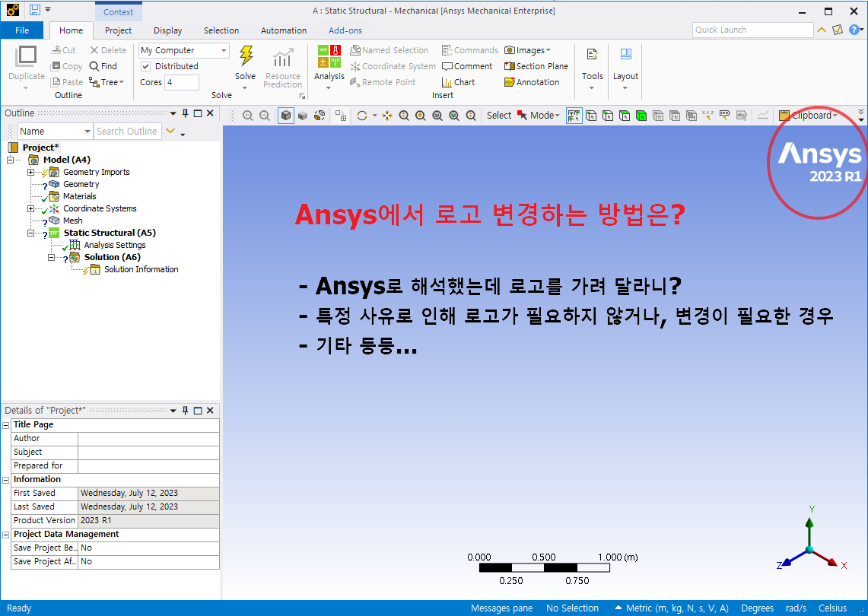Screen dimensions: 868x616
Task: Activate the Smart Select filter icon
Action: (574, 116)
